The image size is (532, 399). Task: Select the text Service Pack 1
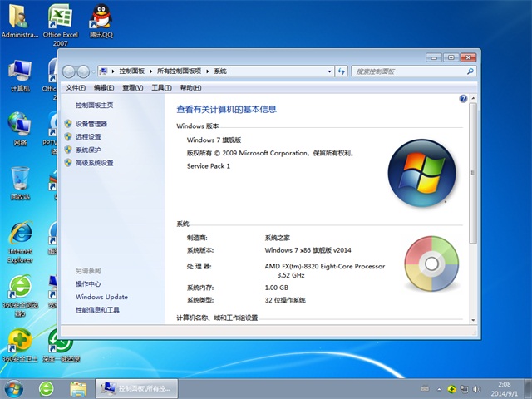point(208,166)
